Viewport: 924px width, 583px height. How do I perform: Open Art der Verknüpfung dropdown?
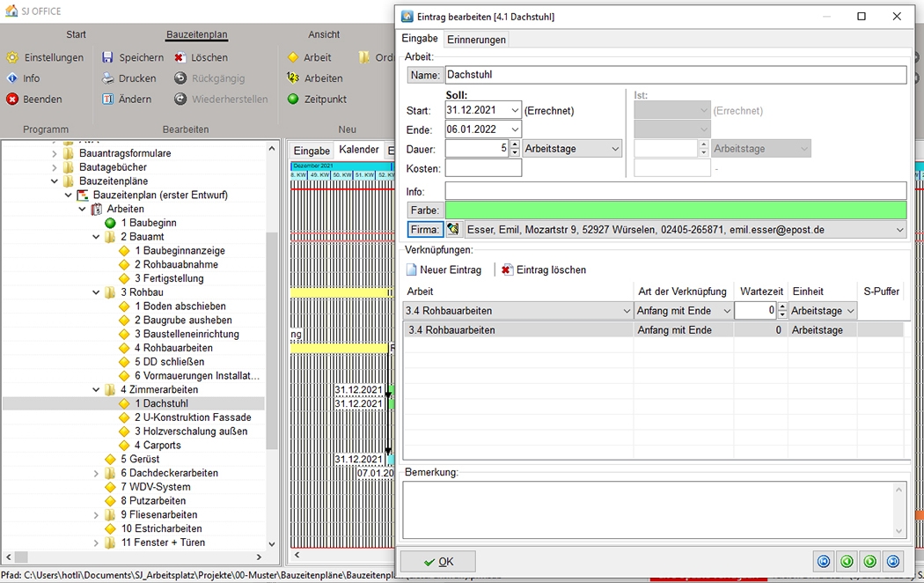pos(727,311)
